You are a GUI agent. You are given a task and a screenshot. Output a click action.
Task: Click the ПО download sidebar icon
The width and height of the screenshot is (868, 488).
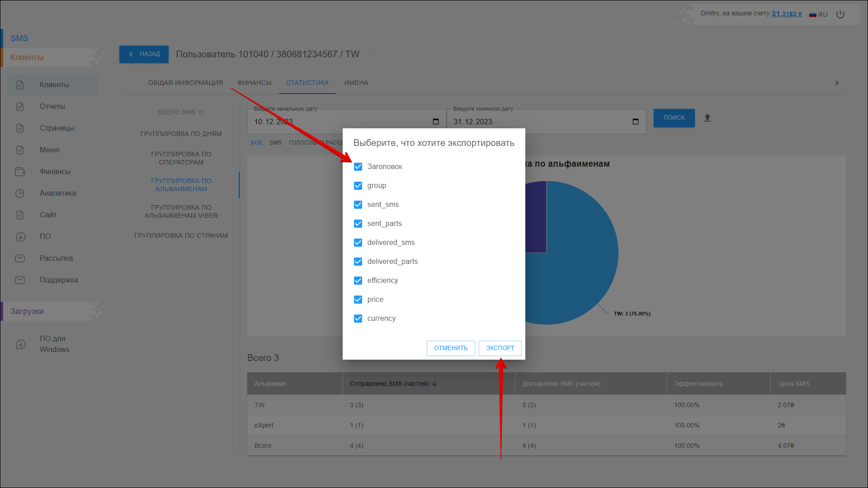[20, 237]
